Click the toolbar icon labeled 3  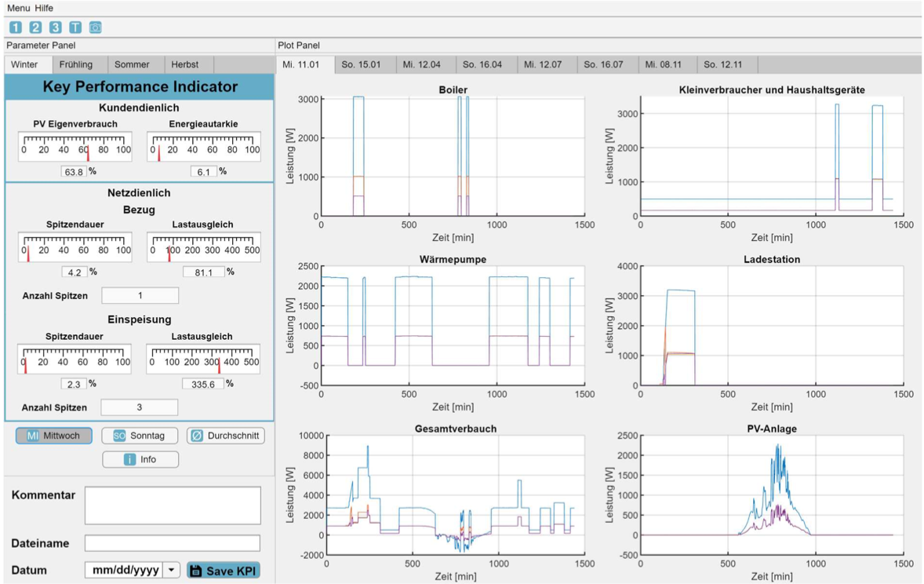(55, 27)
